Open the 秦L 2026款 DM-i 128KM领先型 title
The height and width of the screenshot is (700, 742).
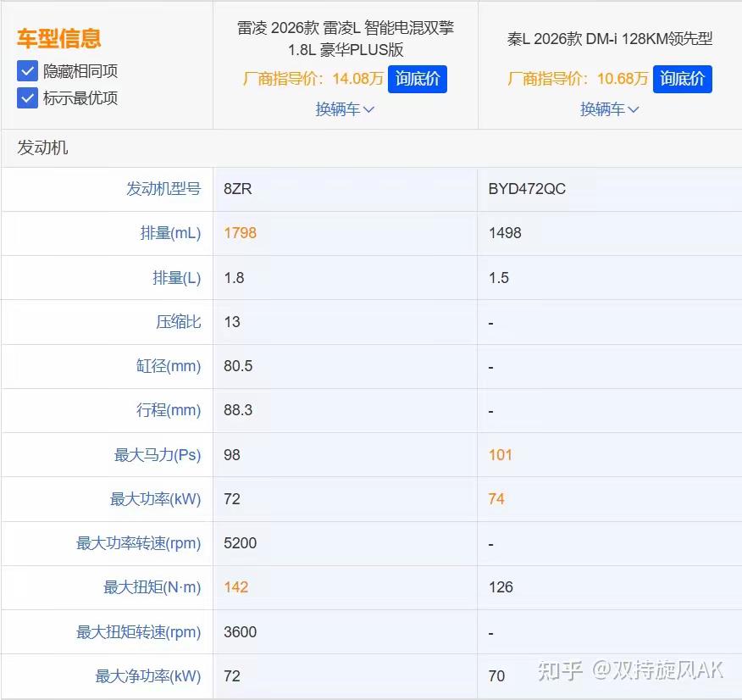[610, 39]
